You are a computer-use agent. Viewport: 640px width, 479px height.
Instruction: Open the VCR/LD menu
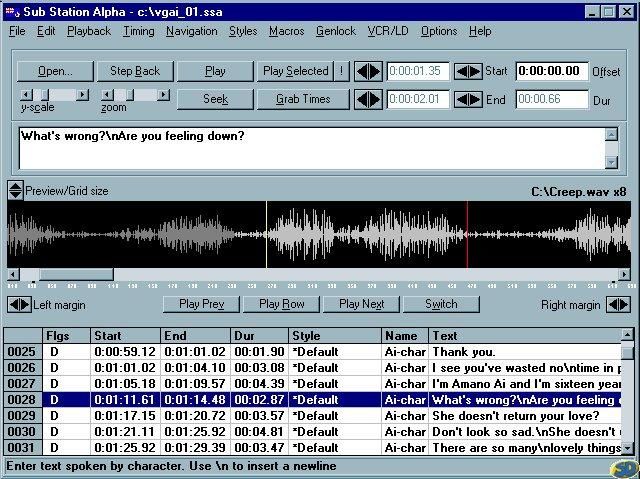388,31
